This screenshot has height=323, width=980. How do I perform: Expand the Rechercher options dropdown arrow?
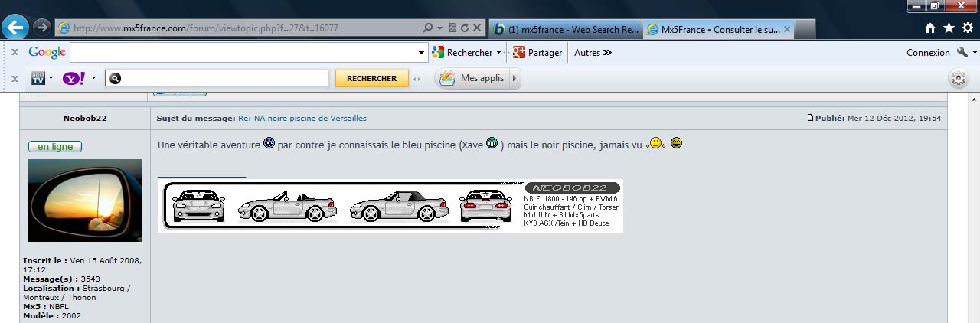(499, 53)
